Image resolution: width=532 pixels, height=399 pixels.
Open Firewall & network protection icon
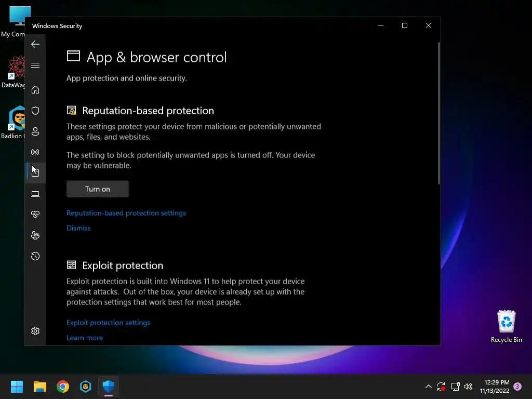click(x=35, y=152)
